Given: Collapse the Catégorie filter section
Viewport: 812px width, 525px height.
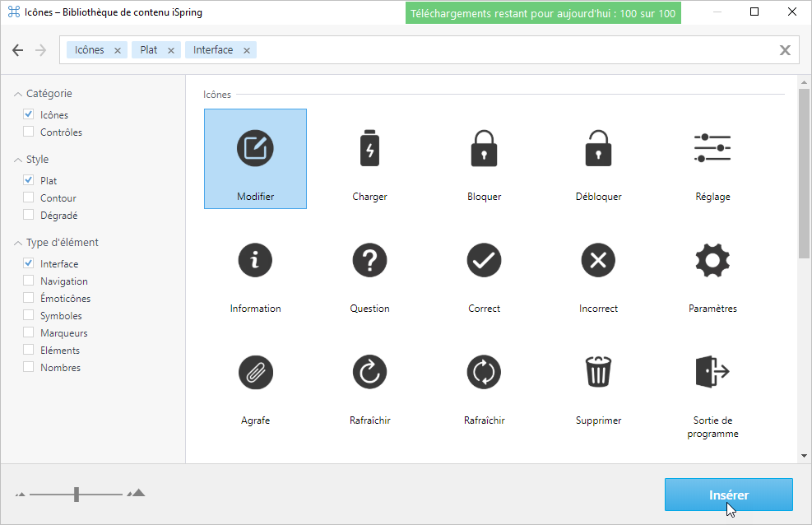Looking at the screenshot, I should point(18,95).
